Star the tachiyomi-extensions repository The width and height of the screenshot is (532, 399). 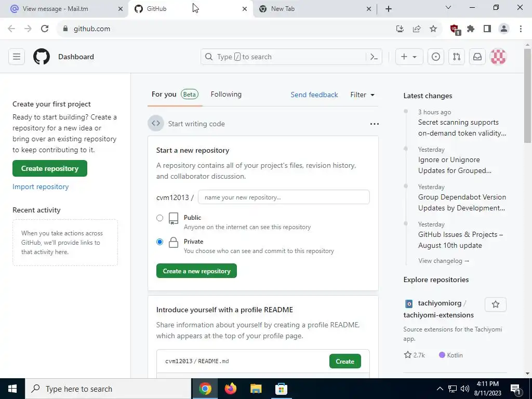tap(495, 304)
